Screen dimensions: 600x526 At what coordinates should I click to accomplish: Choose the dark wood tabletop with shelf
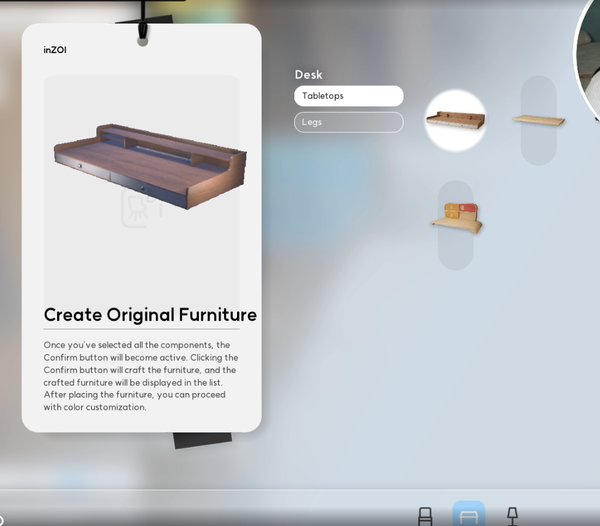[456, 120]
